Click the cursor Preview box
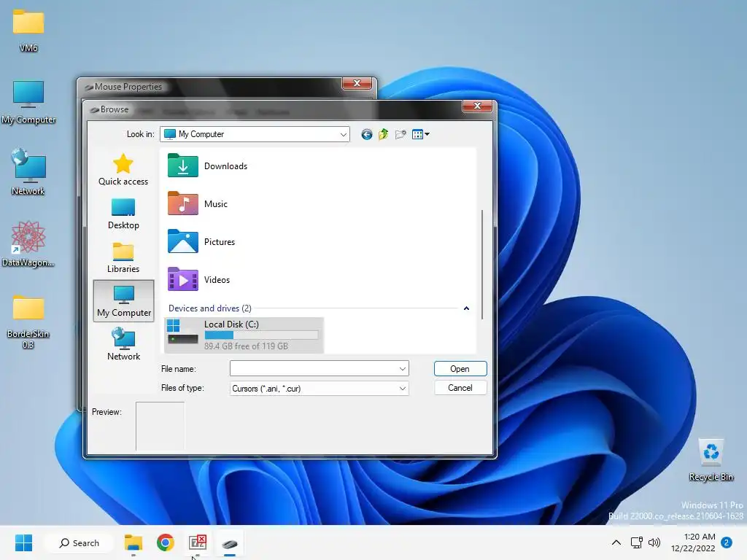Viewport: 747px width, 560px height. [x=160, y=426]
